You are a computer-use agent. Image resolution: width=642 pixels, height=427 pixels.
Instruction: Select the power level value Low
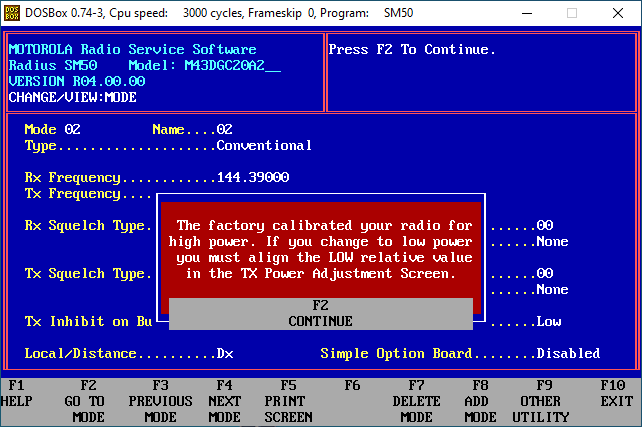549,321
